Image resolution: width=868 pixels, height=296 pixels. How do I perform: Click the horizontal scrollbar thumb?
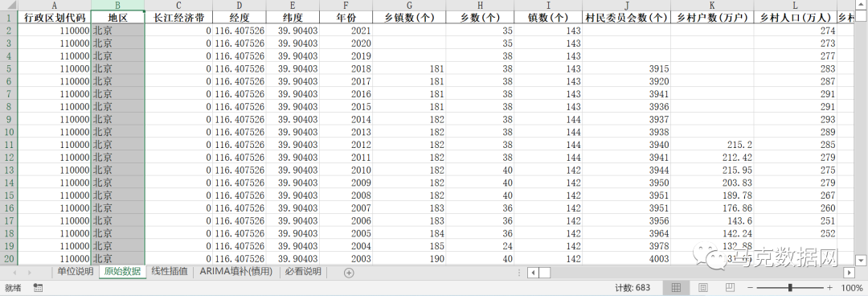(545, 272)
